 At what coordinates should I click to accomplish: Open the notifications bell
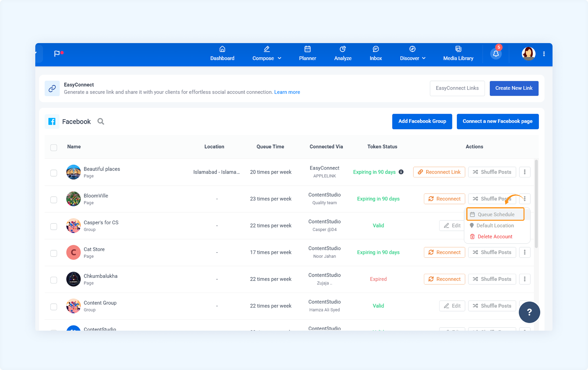click(x=496, y=54)
